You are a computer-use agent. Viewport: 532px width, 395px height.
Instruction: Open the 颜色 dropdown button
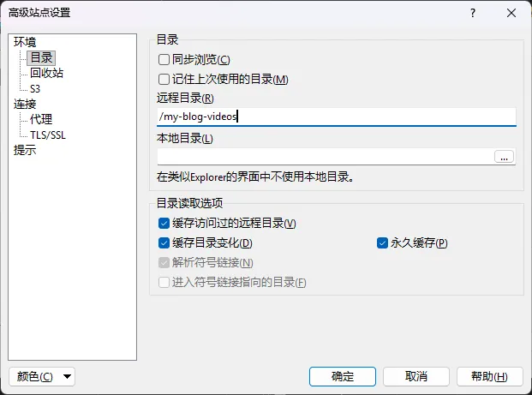coord(41,376)
